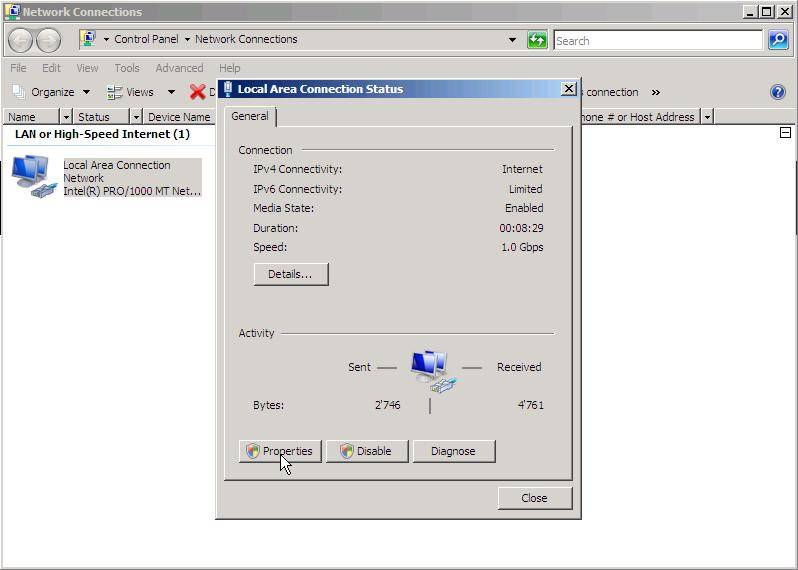Open the Views dropdown arrow
Screen dimensions: 798x570
(x=171, y=92)
